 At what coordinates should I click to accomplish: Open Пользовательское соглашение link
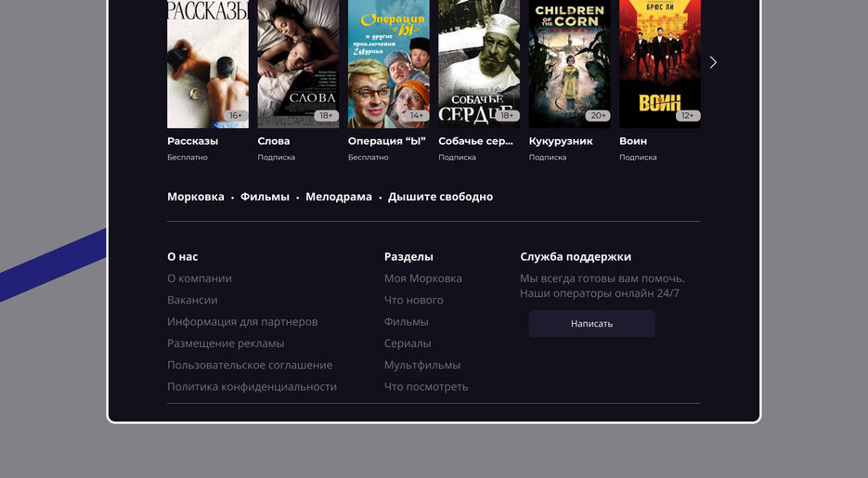[x=251, y=365]
